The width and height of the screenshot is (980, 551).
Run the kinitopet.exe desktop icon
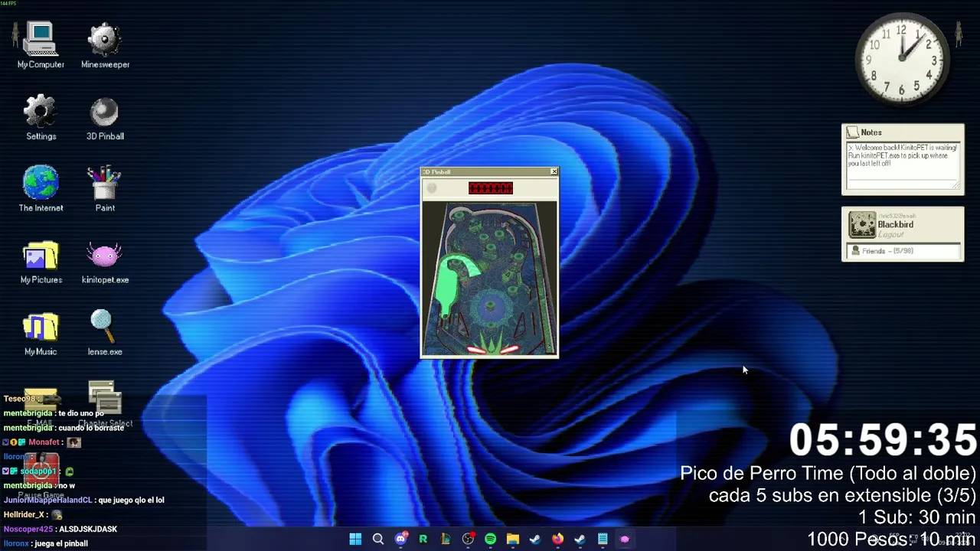(x=105, y=261)
